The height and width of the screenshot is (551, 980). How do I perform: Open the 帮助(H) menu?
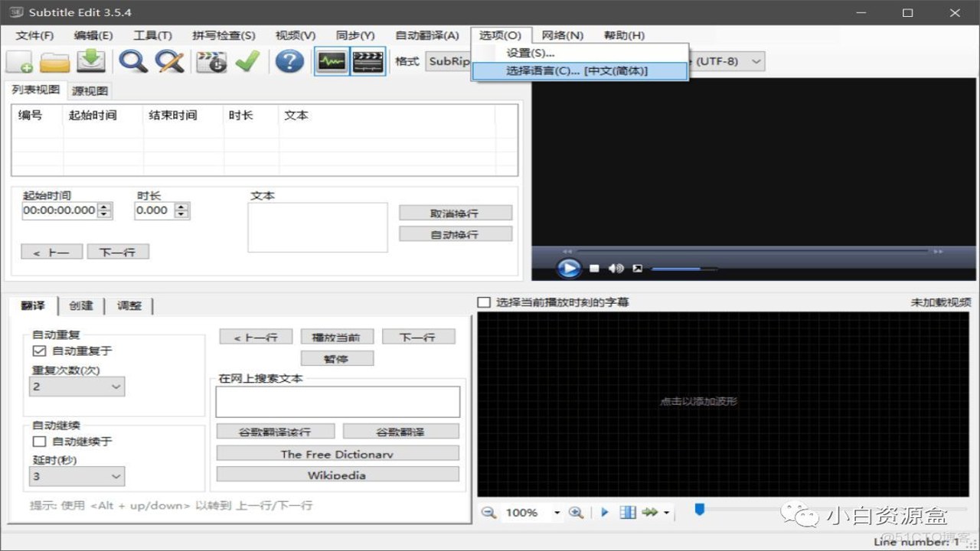tap(624, 35)
